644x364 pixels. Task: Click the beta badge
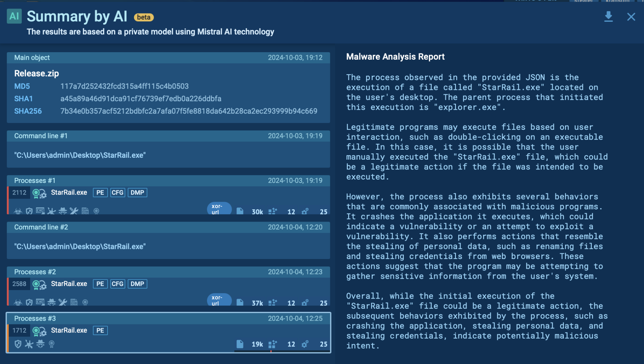click(x=144, y=17)
